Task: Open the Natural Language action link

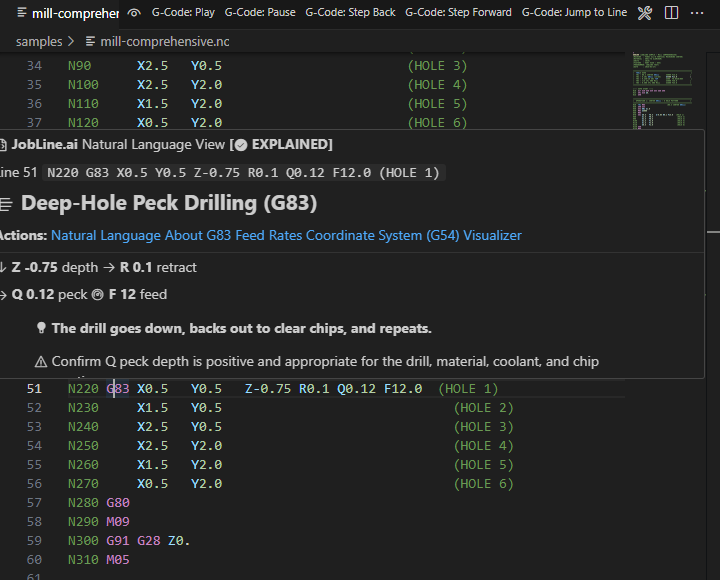Action: point(106,236)
